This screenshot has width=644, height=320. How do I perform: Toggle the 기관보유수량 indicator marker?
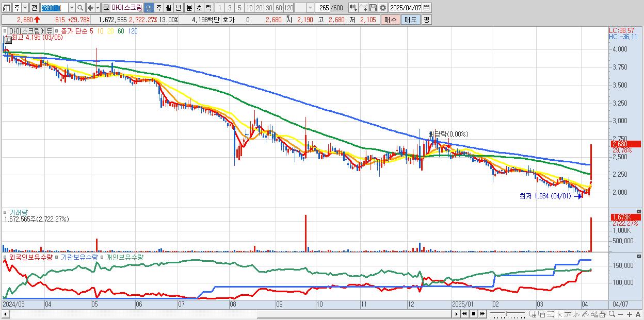(57, 257)
